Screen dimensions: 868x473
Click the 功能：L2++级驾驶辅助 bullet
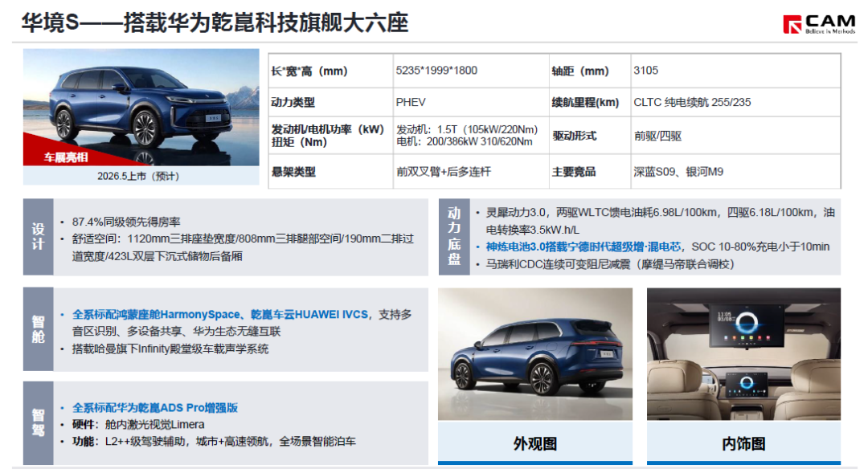[x=214, y=442]
